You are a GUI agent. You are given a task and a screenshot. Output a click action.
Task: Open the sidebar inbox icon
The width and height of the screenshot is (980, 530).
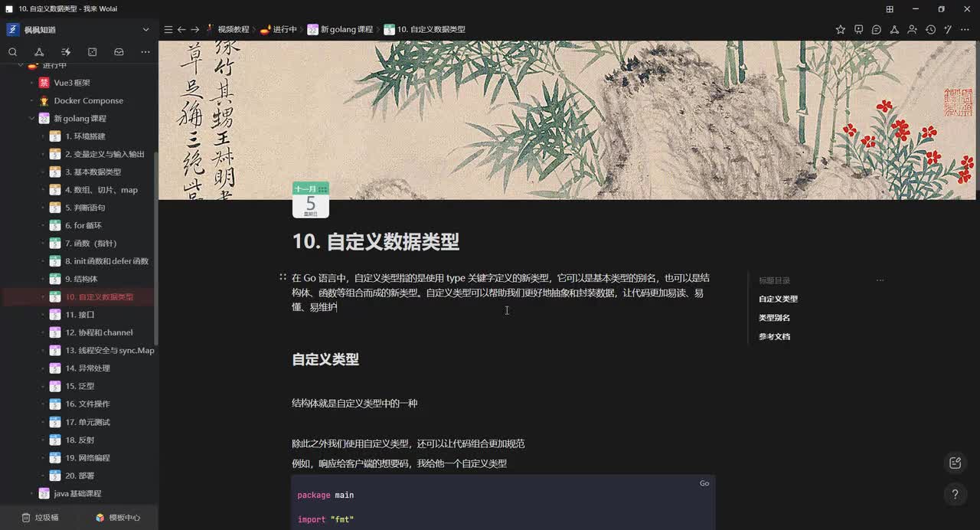point(119,52)
